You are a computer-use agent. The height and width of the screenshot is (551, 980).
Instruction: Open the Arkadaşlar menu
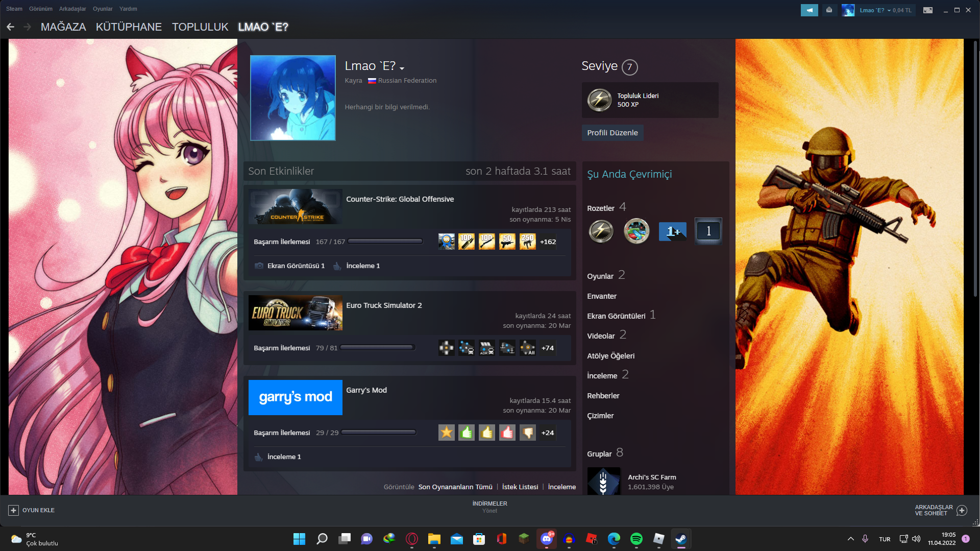pos(72,9)
